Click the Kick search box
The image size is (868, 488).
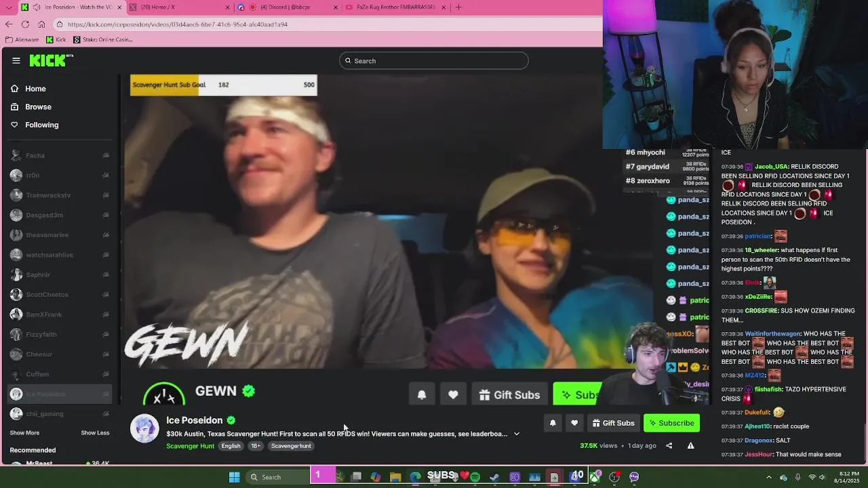click(x=434, y=61)
